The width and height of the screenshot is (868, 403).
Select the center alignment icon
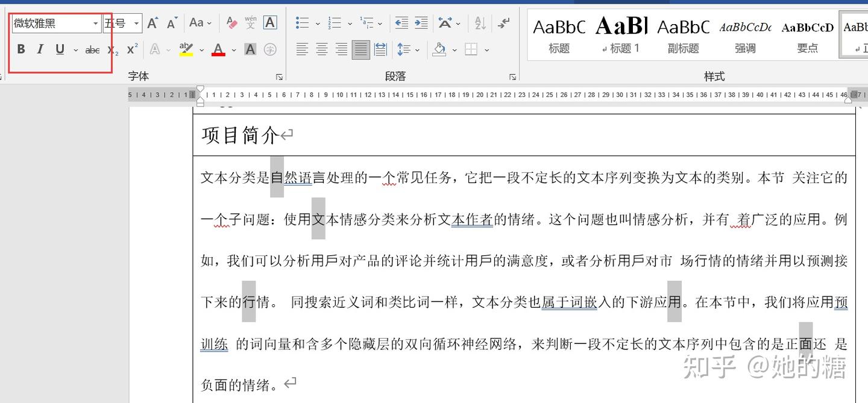pos(321,49)
